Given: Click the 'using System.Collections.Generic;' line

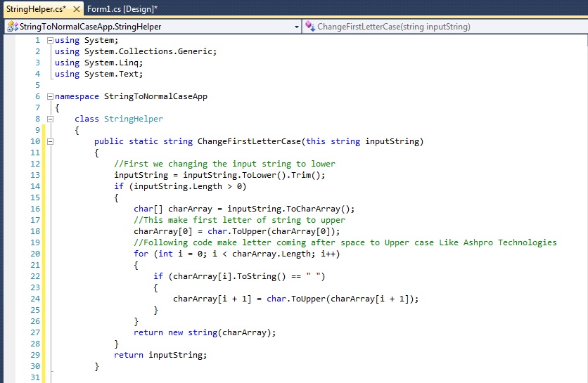Looking at the screenshot, I should (136, 51).
